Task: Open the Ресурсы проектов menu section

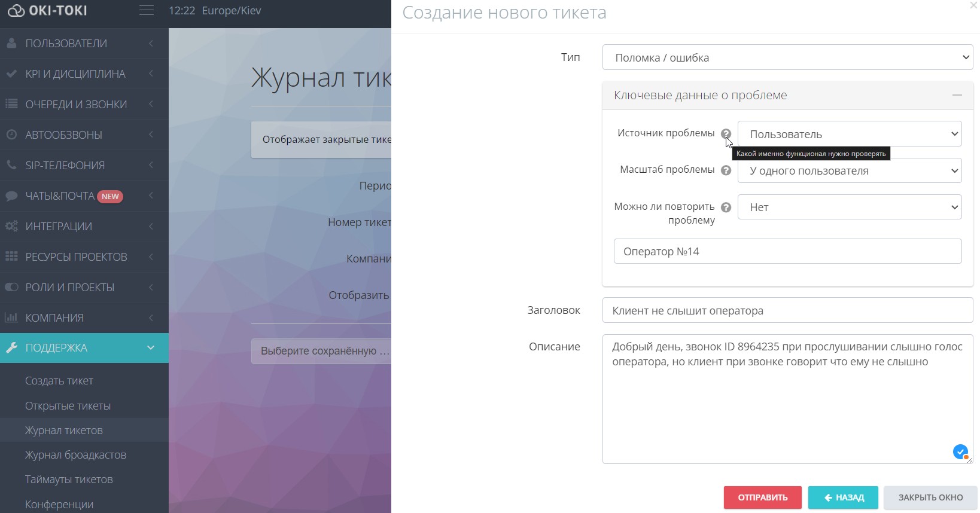Action: 84,256
